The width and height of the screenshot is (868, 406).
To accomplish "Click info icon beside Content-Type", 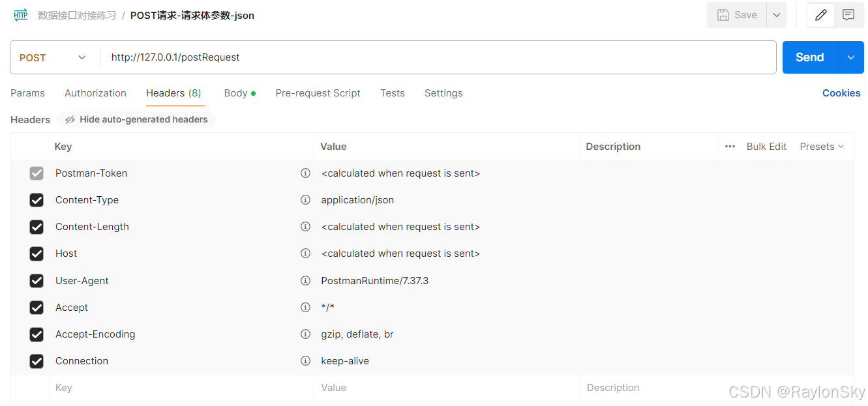I will [x=305, y=200].
